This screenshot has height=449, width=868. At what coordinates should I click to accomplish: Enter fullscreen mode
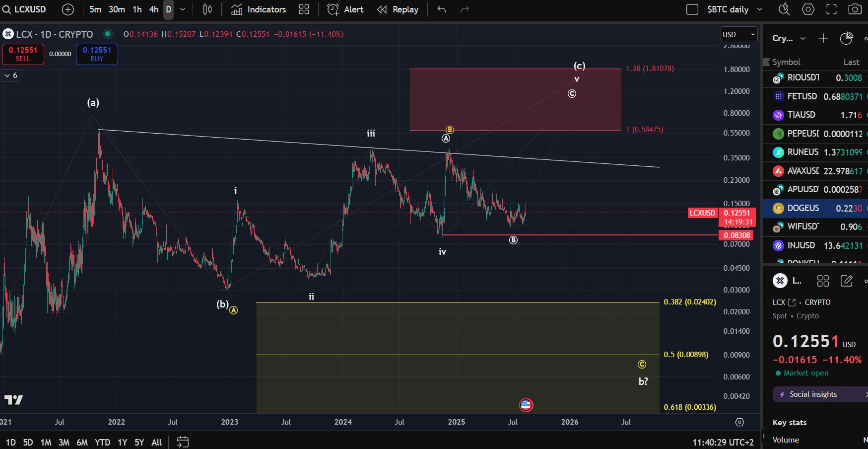point(831,9)
